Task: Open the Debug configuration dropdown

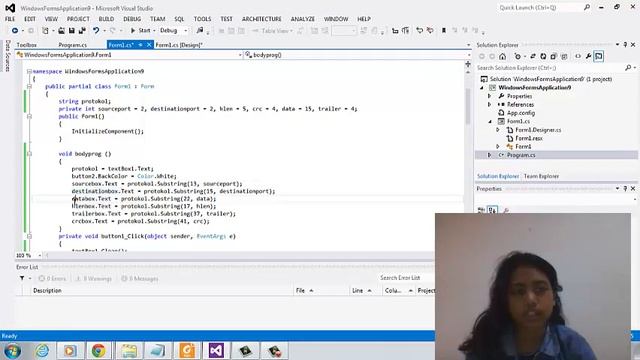Action: click(x=173, y=31)
